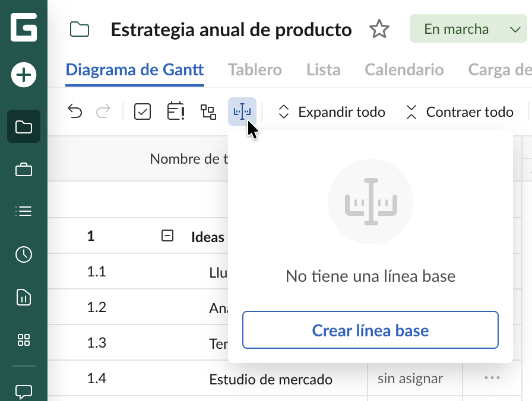Open the grid apps icon in sidebar
The height and width of the screenshot is (401, 532).
pos(24,340)
